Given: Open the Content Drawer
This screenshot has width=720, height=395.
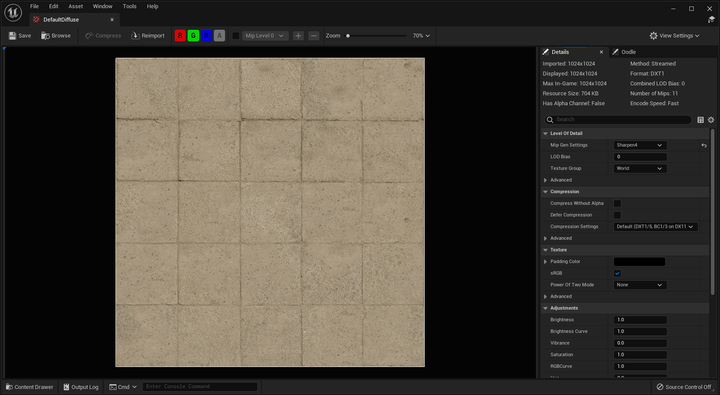Looking at the screenshot, I should pos(30,387).
